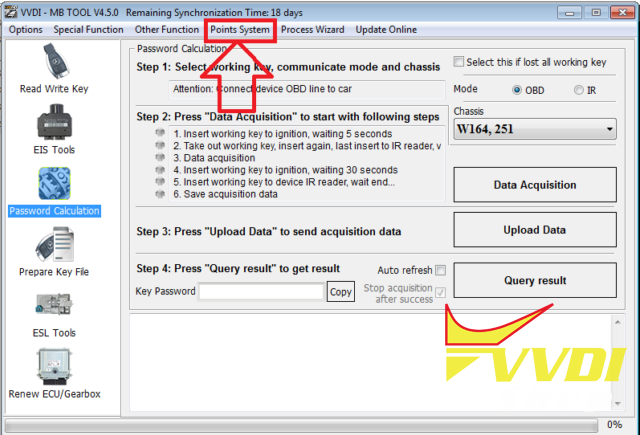This screenshot has width=640, height=435.
Task: Toggle Stop acquisition after success checkbox
Action: 440,292
